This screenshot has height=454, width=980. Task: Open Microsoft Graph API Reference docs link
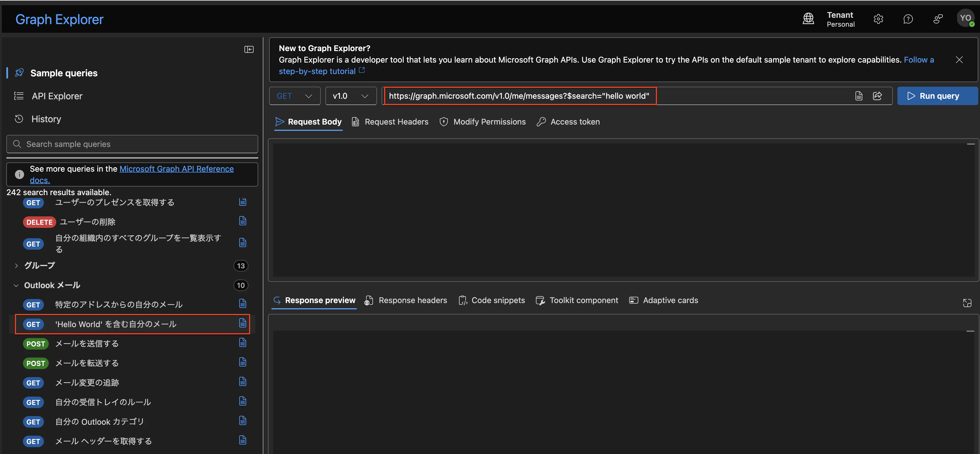coord(176,168)
